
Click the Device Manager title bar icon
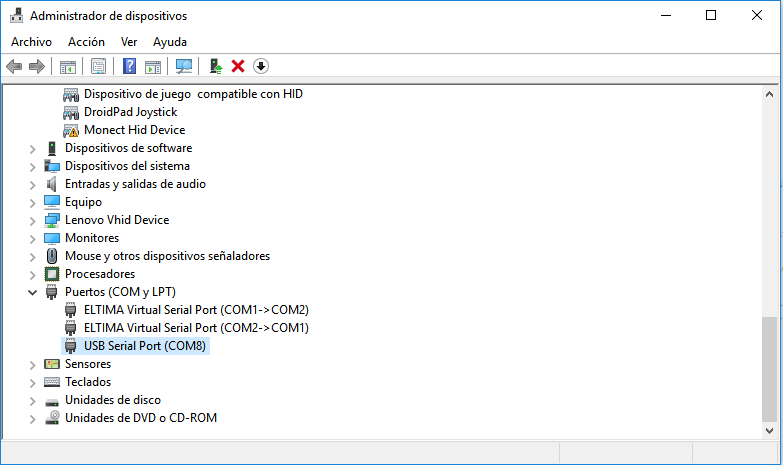click(16, 15)
